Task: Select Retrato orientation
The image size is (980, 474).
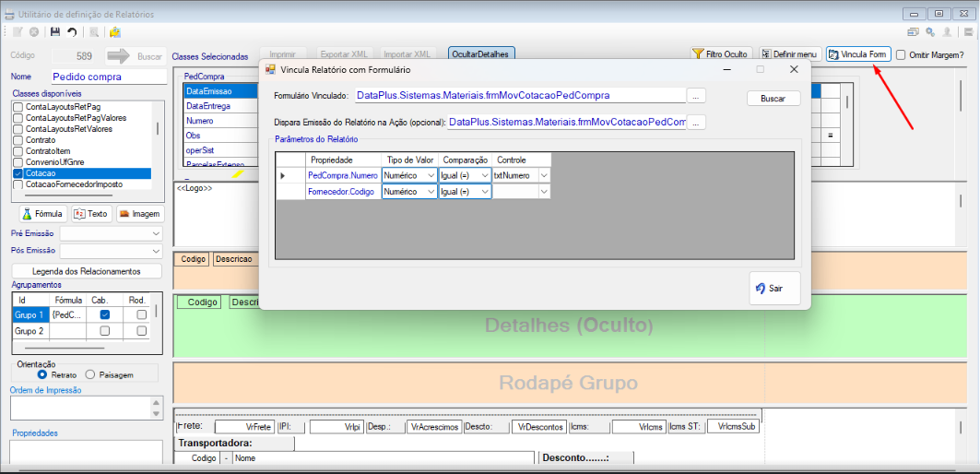Action: (42, 374)
